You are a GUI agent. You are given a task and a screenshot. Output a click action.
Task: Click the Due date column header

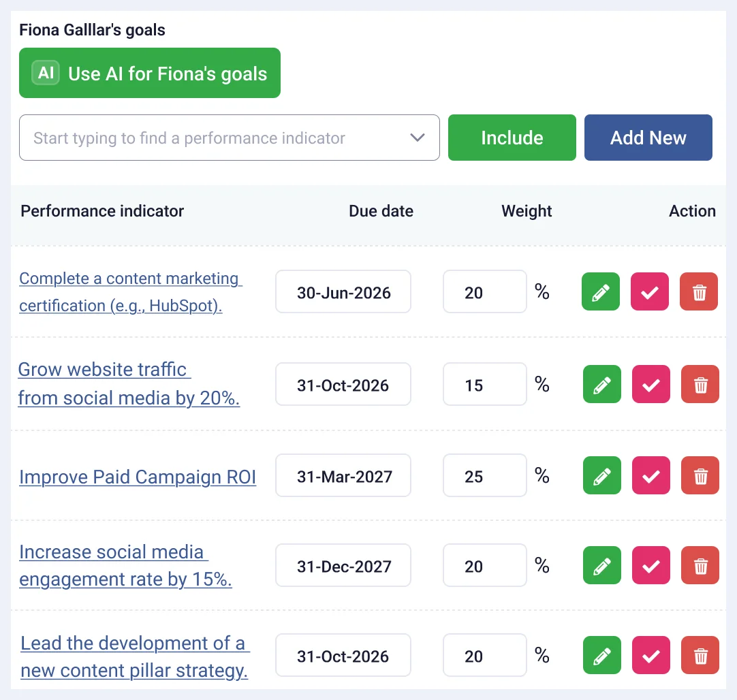pos(381,211)
